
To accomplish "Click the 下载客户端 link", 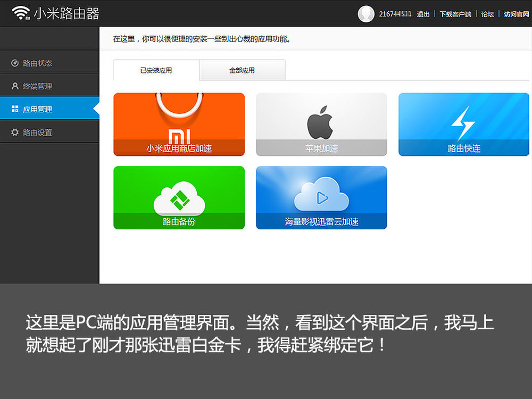I will [455, 14].
